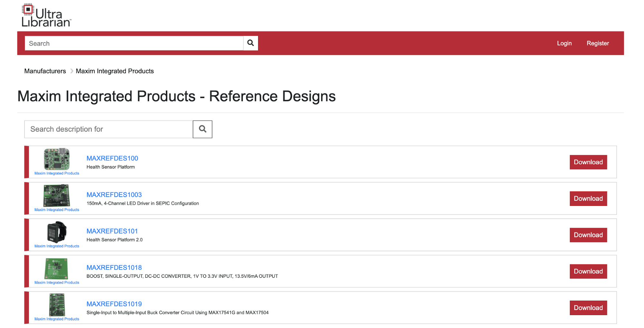Click manufacturer link under MAXREFDES1018 image
Screen dimensions: 644x328
tap(57, 283)
